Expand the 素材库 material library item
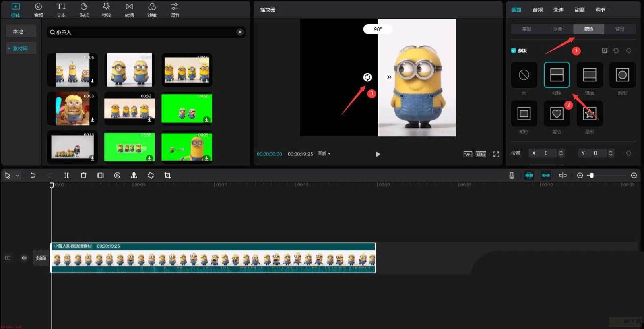Viewport: 644px width, 329px height. (20, 48)
